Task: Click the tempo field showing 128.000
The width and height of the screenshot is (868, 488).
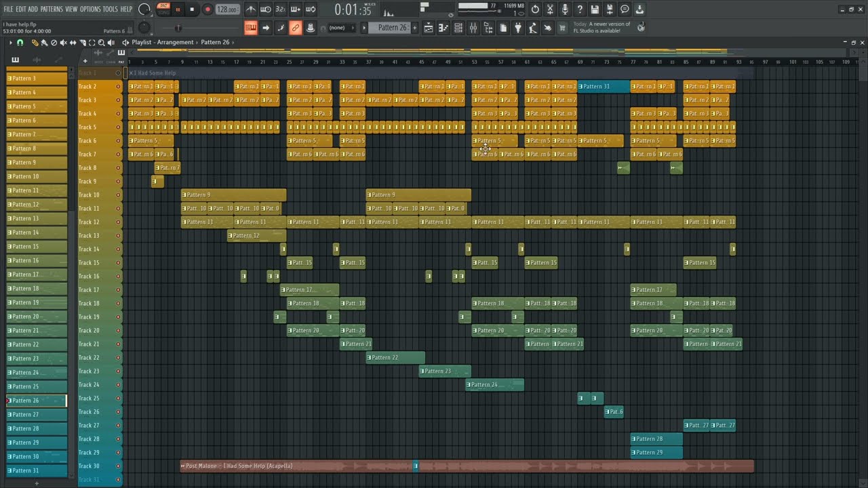Action: (228, 9)
